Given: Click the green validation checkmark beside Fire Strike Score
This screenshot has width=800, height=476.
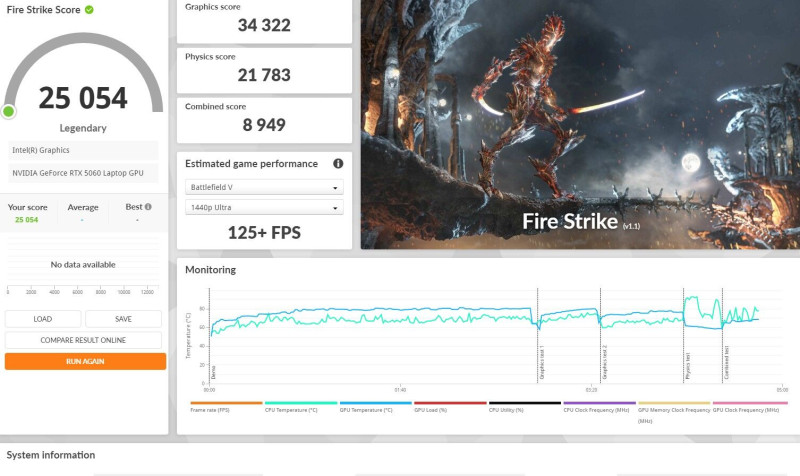Looking at the screenshot, I should [x=89, y=10].
